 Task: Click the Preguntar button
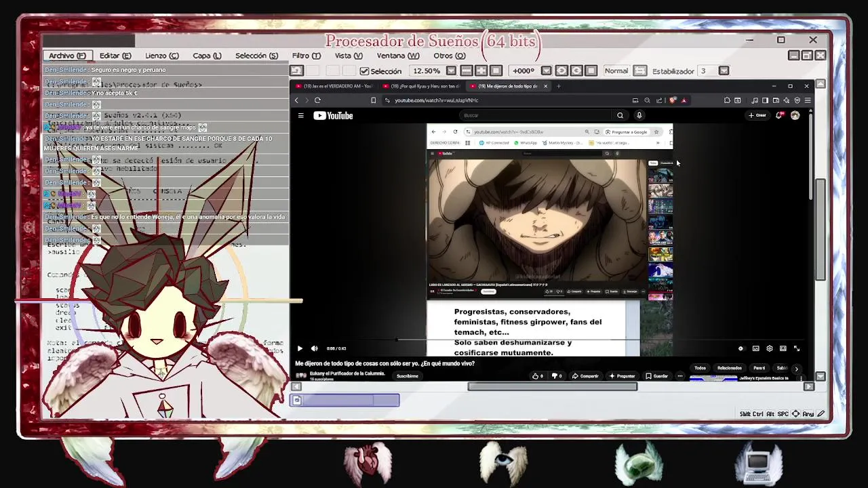point(622,376)
